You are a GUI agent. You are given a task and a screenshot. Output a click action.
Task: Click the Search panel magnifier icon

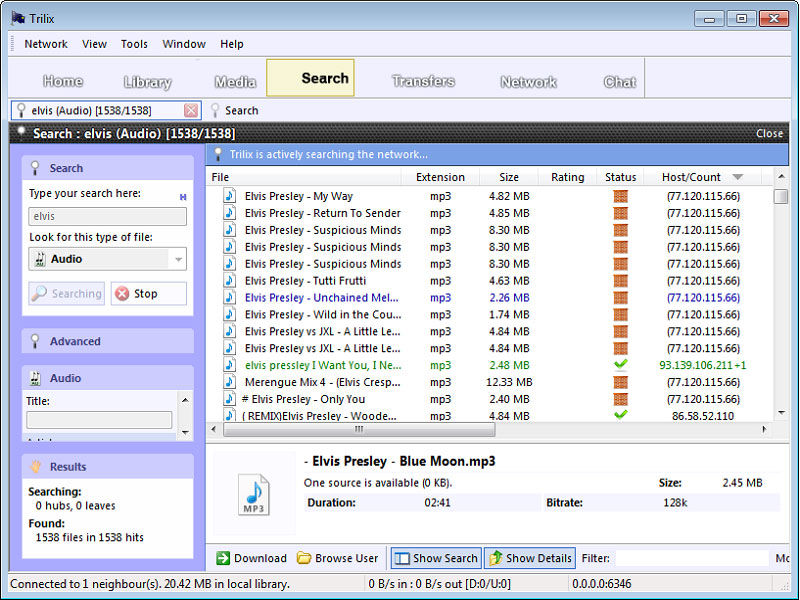[35, 168]
